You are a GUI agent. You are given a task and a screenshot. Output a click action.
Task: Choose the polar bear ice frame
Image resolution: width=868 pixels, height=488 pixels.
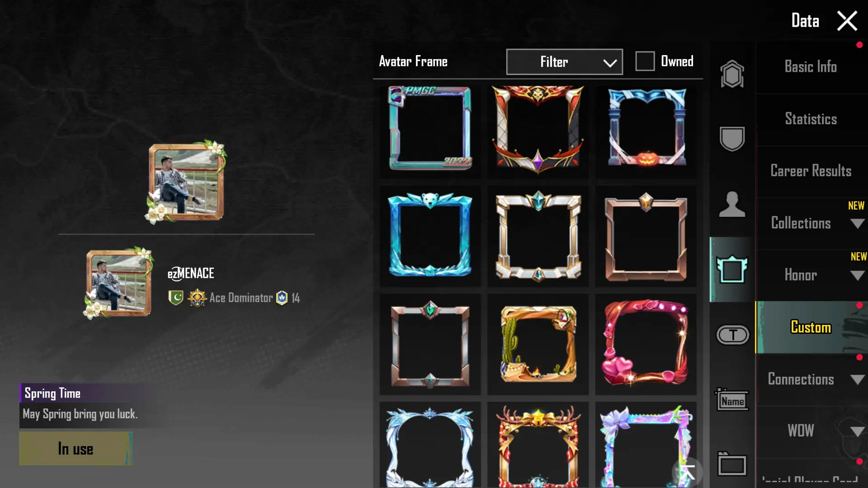coord(430,235)
